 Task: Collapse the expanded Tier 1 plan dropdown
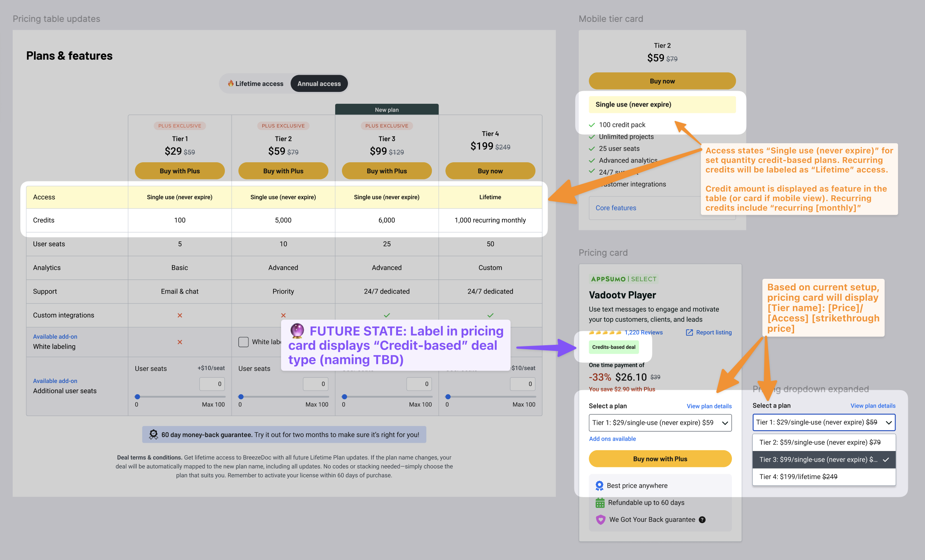click(824, 422)
